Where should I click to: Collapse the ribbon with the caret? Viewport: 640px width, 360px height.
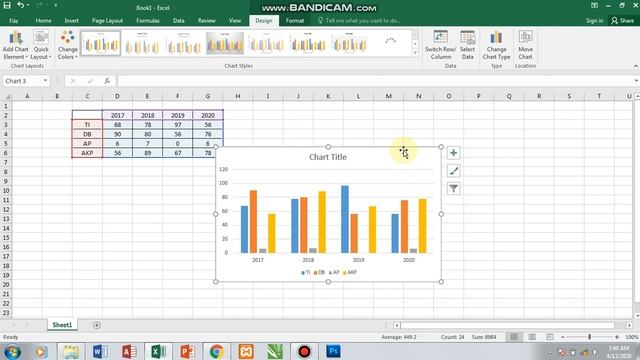636,66
